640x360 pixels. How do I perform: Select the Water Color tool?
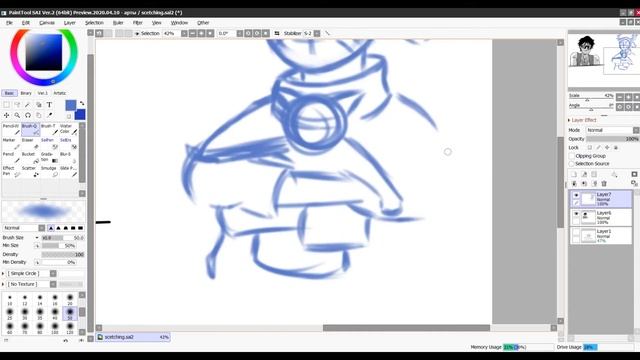pyautogui.click(x=69, y=129)
